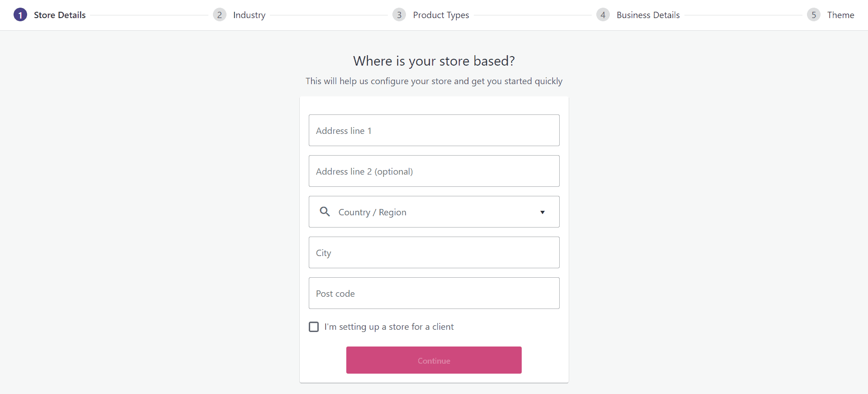Jump to Business Details step

(648, 15)
